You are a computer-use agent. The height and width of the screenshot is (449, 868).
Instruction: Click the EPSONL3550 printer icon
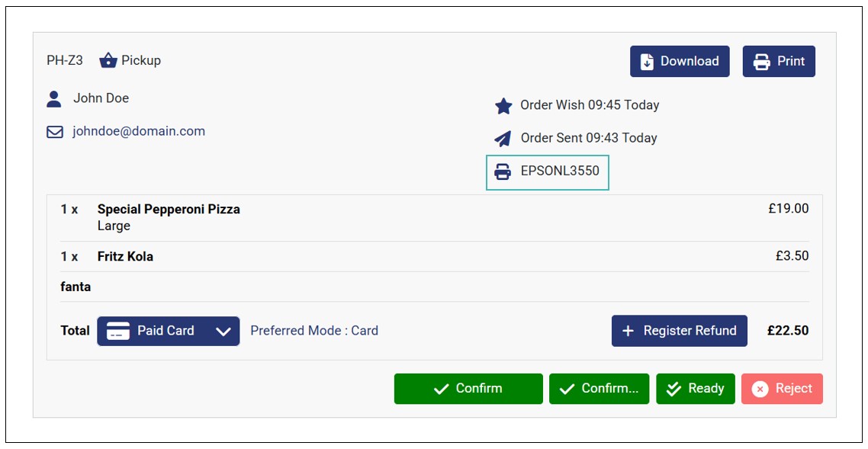(x=503, y=172)
